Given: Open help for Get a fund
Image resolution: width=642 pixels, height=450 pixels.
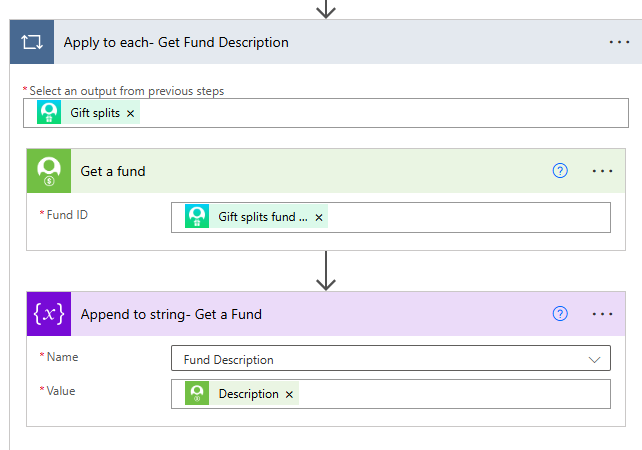Looking at the screenshot, I should (x=560, y=171).
